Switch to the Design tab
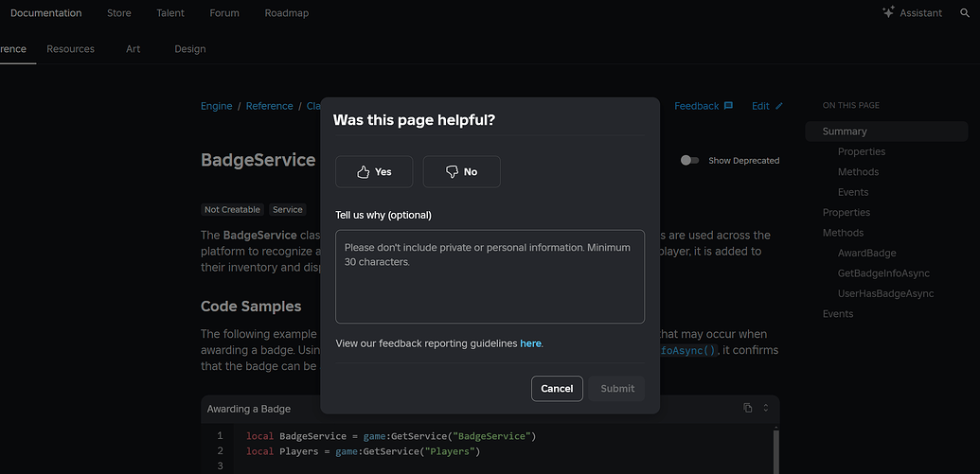Viewport: 980px width, 474px height. click(x=190, y=48)
